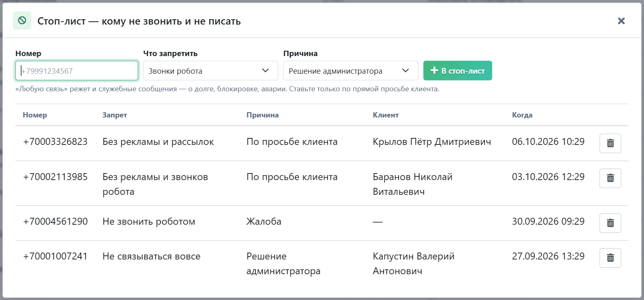The width and height of the screenshot is (644, 300).
Task: Click date 30.09.2026 09:29
Action: click(548, 221)
